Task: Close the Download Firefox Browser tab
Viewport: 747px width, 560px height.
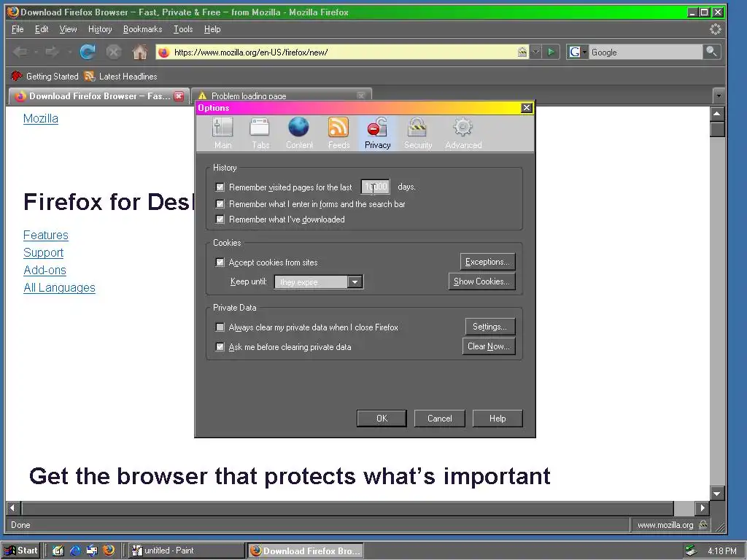Action: coord(179,96)
